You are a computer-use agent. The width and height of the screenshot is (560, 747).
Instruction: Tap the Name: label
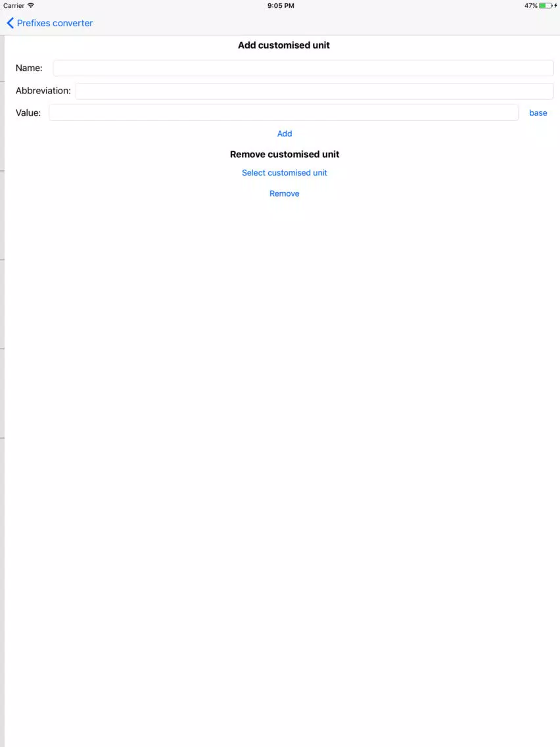(x=29, y=68)
